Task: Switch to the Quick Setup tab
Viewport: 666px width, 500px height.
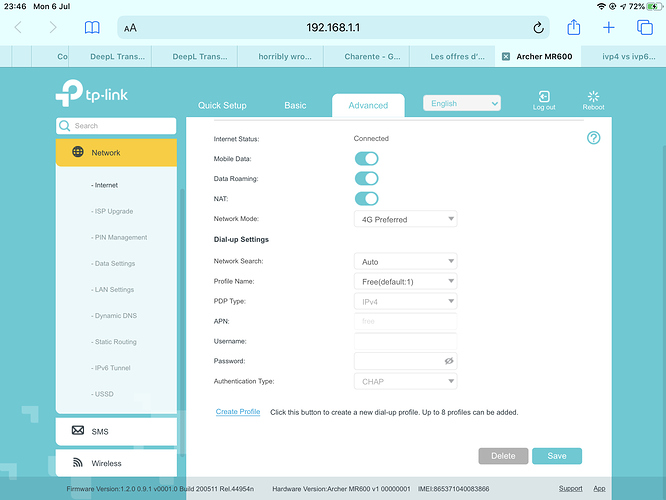Action: pyautogui.click(x=222, y=105)
